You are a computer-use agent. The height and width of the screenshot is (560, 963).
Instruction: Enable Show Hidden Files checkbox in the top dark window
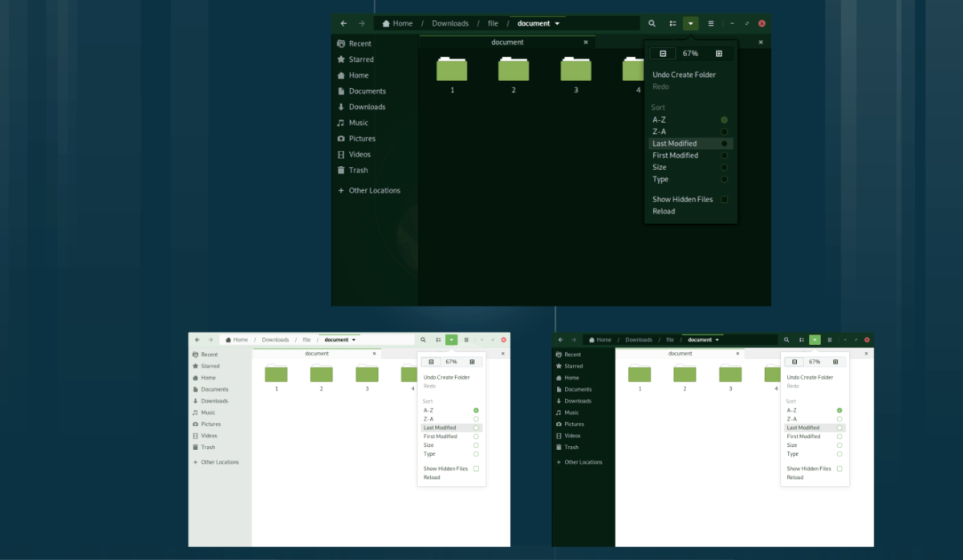pyautogui.click(x=724, y=200)
